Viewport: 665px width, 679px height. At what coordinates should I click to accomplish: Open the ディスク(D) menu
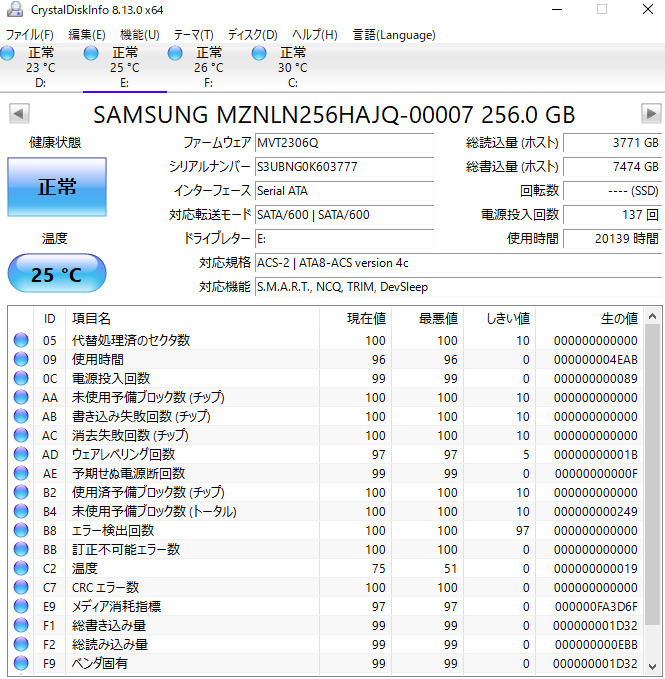252,35
